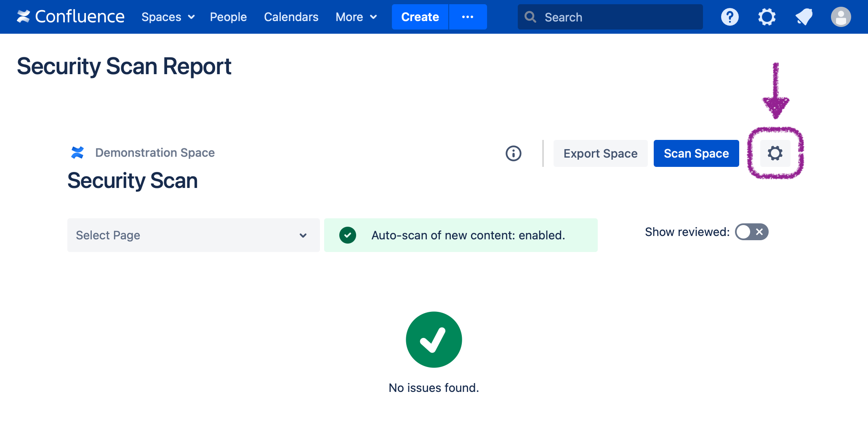
Task: Open Confluence administration gear in top bar
Action: 767,17
